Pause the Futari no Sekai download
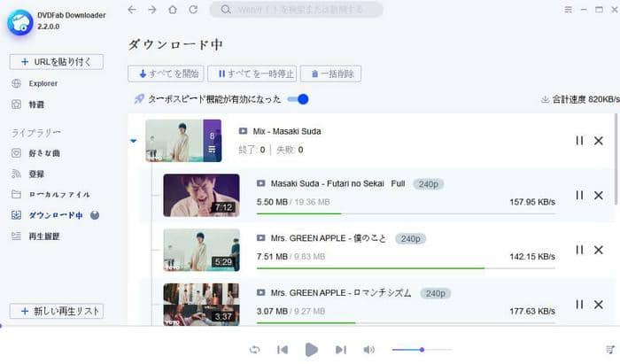Screen dimensions: 620x364 pos(579,195)
